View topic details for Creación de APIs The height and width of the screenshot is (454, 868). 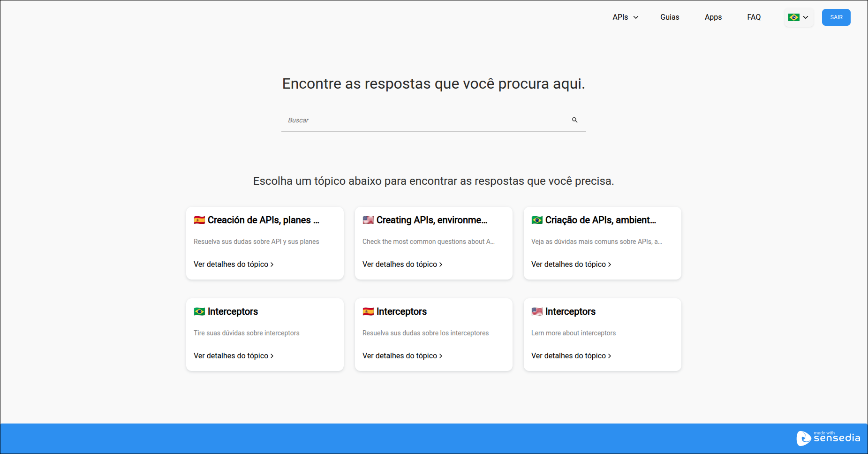tap(233, 265)
